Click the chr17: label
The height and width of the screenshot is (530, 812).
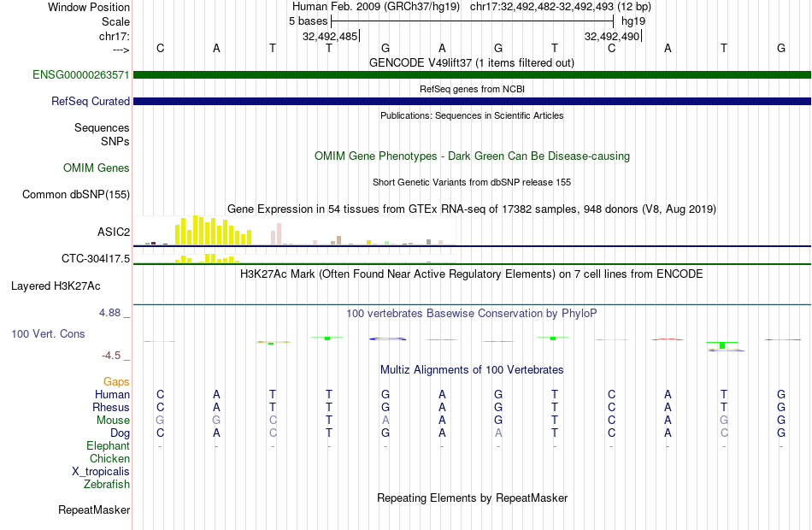tap(114, 36)
